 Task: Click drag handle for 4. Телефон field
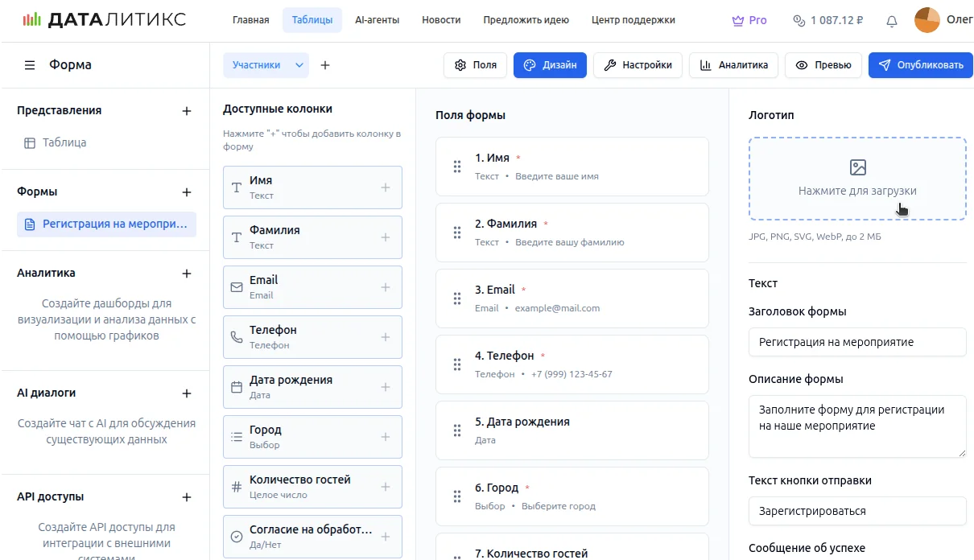pyautogui.click(x=457, y=364)
